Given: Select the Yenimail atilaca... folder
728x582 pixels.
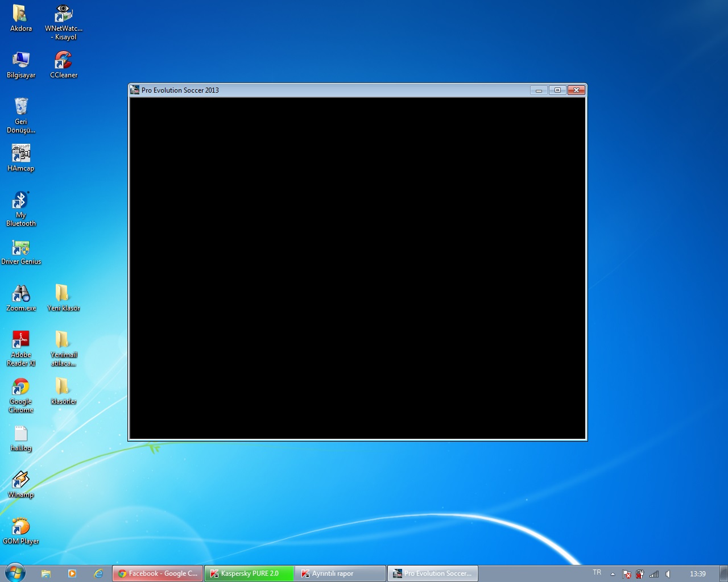Looking at the screenshot, I should point(63,348).
